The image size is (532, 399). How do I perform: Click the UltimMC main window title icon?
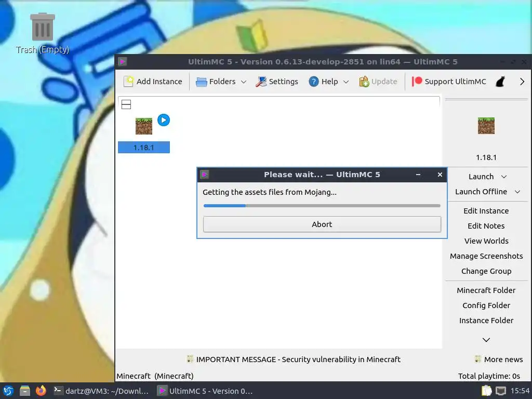pyautogui.click(x=123, y=62)
